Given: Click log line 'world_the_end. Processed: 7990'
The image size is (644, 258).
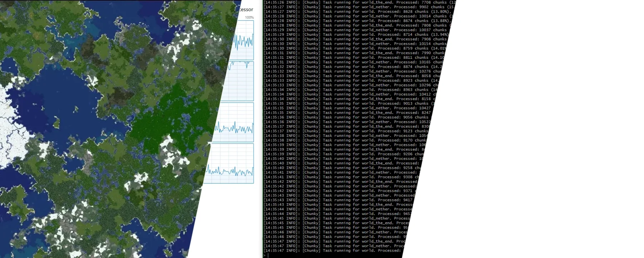Looking at the screenshot, I should pyautogui.click(x=353, y=53).
